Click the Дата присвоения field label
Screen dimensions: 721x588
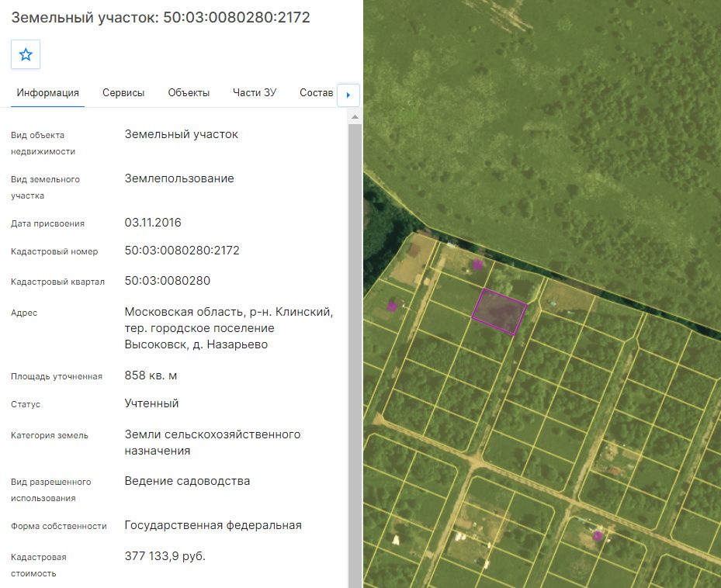48,223
